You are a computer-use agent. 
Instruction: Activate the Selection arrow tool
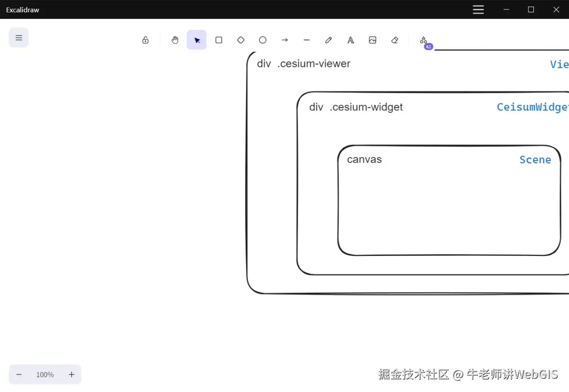pyautogui.click(x=197, y=40)
